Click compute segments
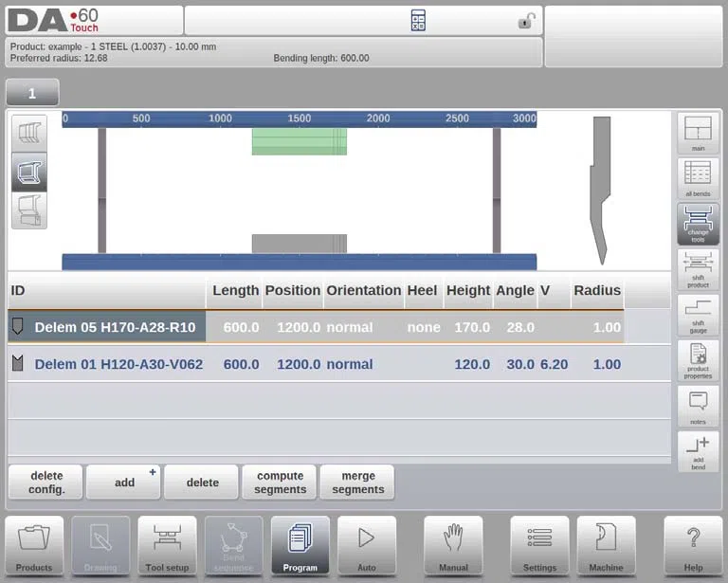The height and width of the screenshot is (583, 728). tap(280, 483)
